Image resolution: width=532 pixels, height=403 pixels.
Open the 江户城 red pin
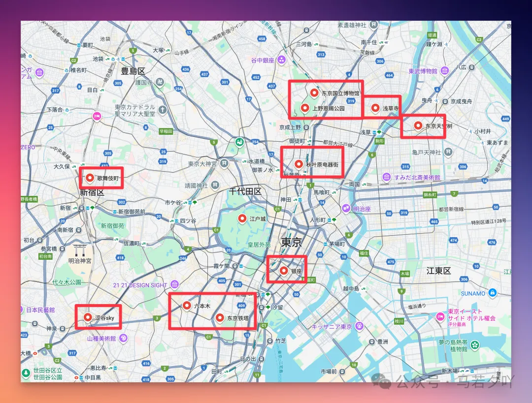click(242, 218)
